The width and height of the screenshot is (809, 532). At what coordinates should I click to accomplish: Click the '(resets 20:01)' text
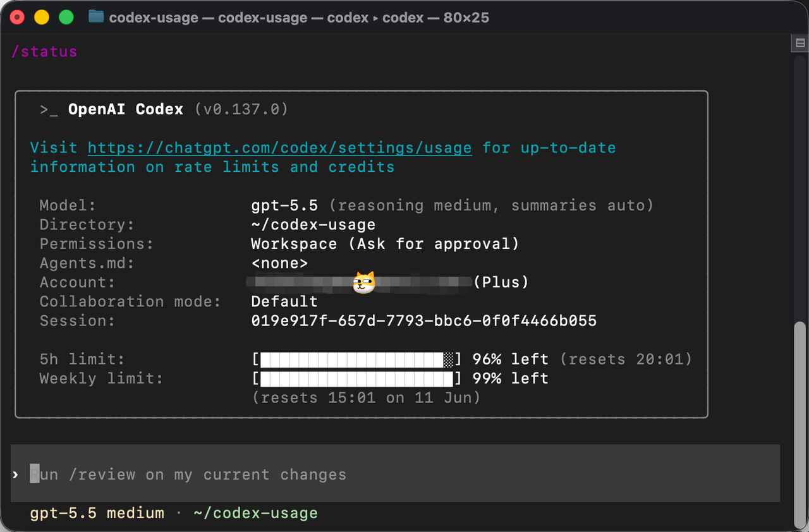626,360
